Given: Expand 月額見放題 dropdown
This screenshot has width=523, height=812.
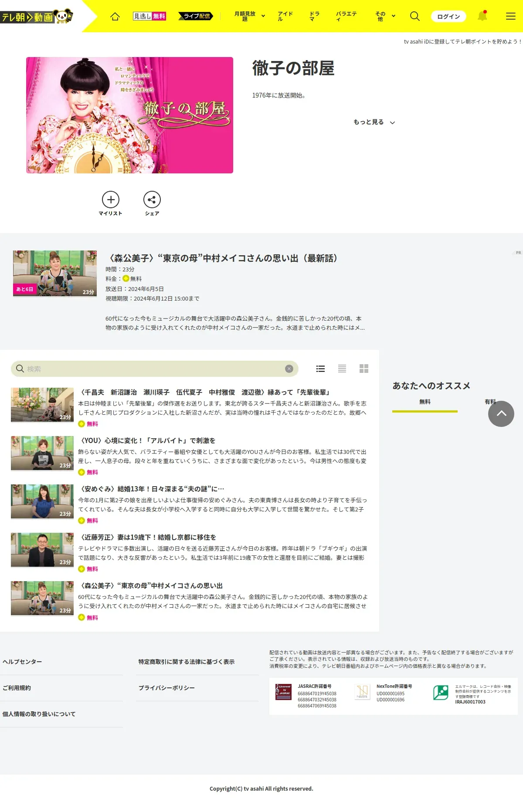Looking at the screenshot, I should [250, 16].
